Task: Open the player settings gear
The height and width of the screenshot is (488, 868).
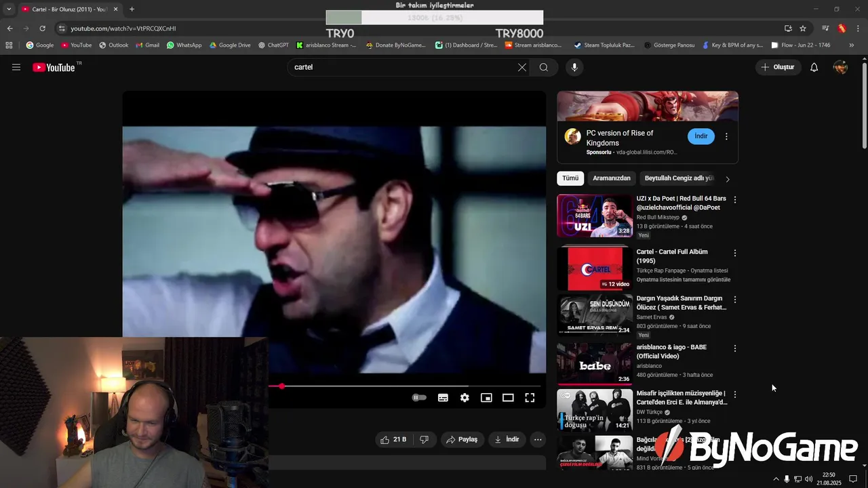Action: (465, 398)
